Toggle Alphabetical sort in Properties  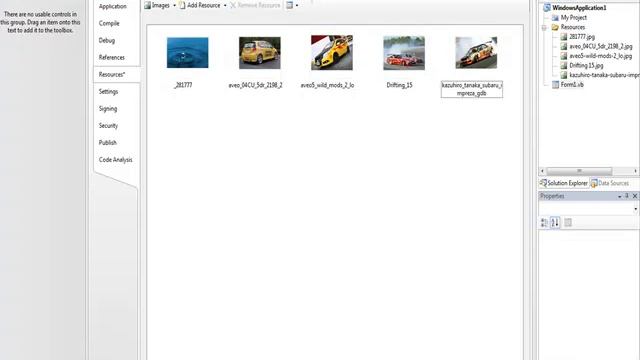(x=555, y=222)
